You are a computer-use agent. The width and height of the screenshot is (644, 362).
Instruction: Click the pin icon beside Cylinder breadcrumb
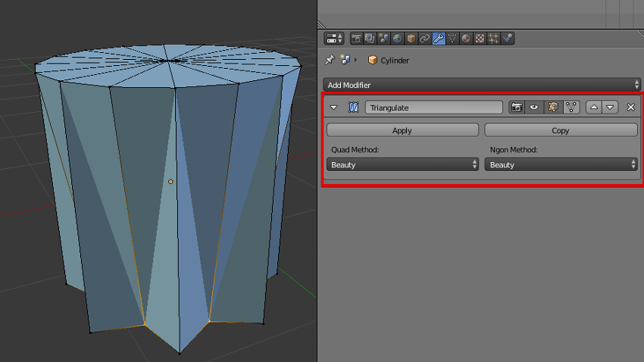point(329,60)
